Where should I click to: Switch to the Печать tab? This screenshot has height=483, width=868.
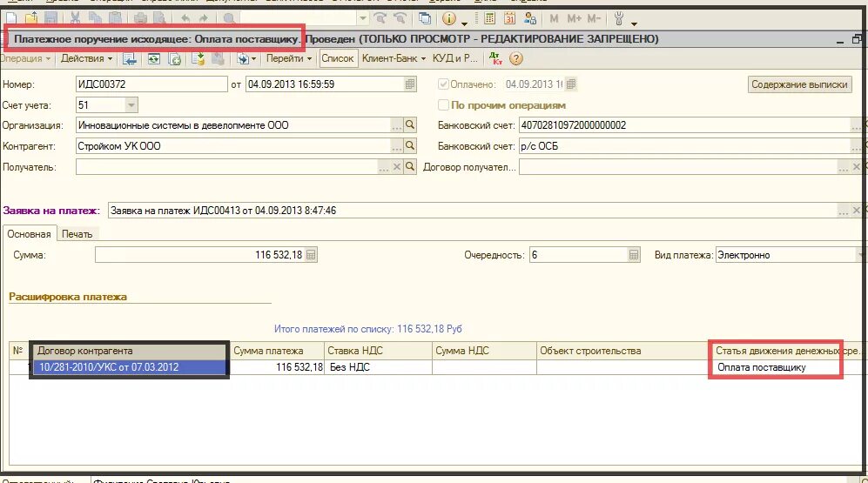pyautogui.click(x=77, y=234)
